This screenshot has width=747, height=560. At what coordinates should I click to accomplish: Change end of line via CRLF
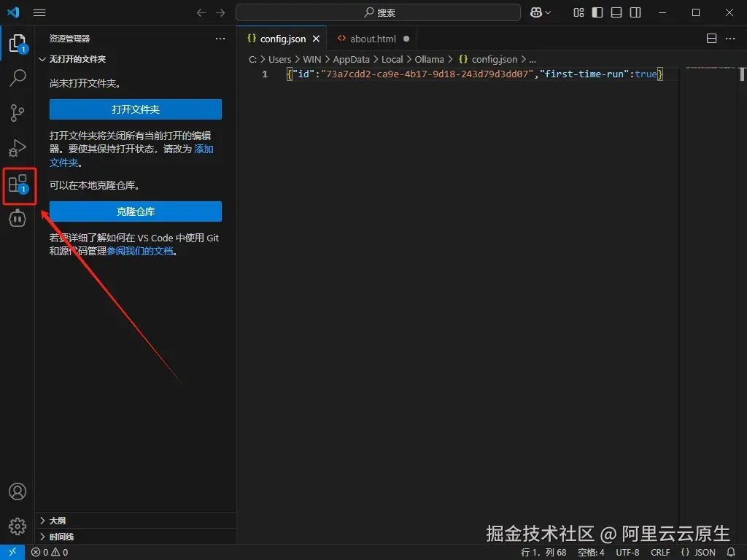tap(660, 553)
